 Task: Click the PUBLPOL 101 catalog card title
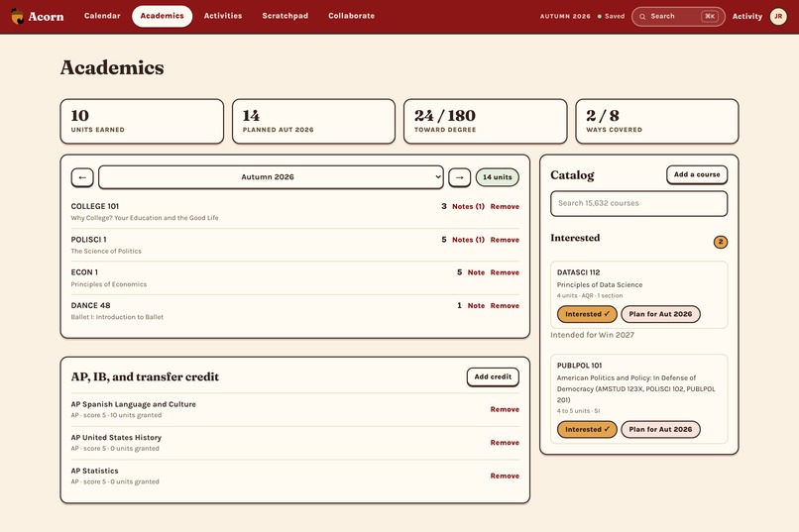tap(579, 366)
